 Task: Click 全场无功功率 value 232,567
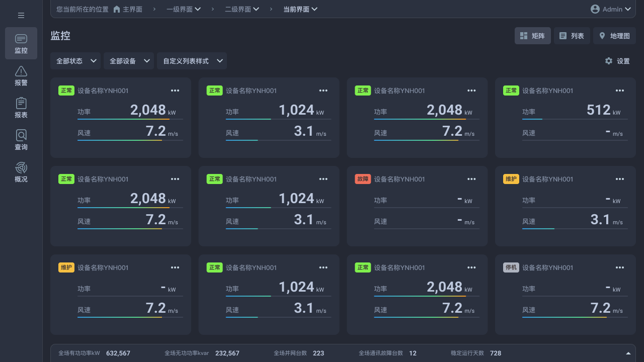click(227, 353)
